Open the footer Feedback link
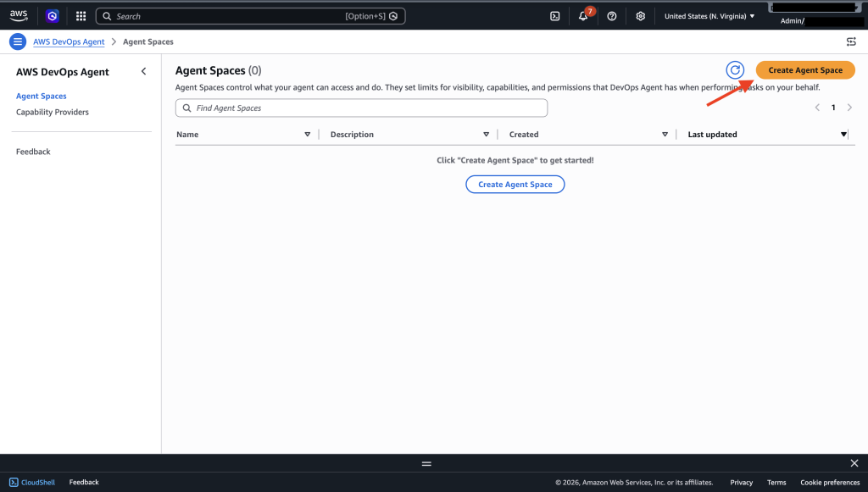 coord(84,483)
